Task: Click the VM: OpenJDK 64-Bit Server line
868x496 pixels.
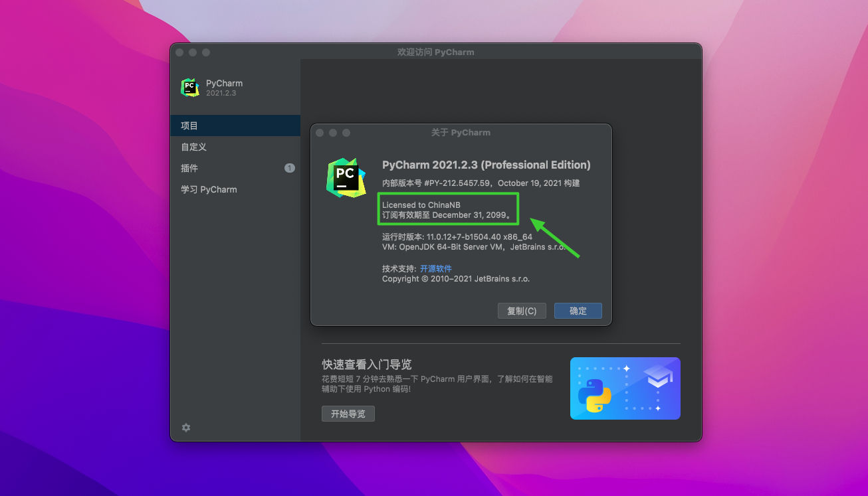Action: click(x=474, y=247)
